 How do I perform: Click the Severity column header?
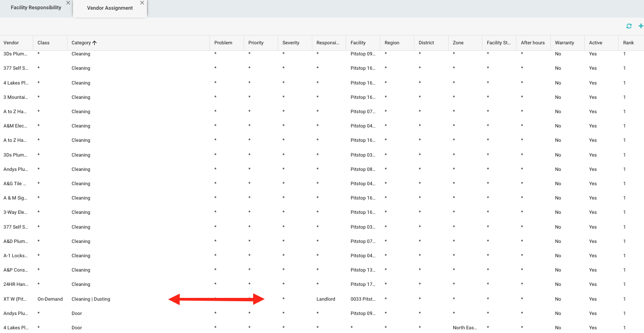pos(291,43)
